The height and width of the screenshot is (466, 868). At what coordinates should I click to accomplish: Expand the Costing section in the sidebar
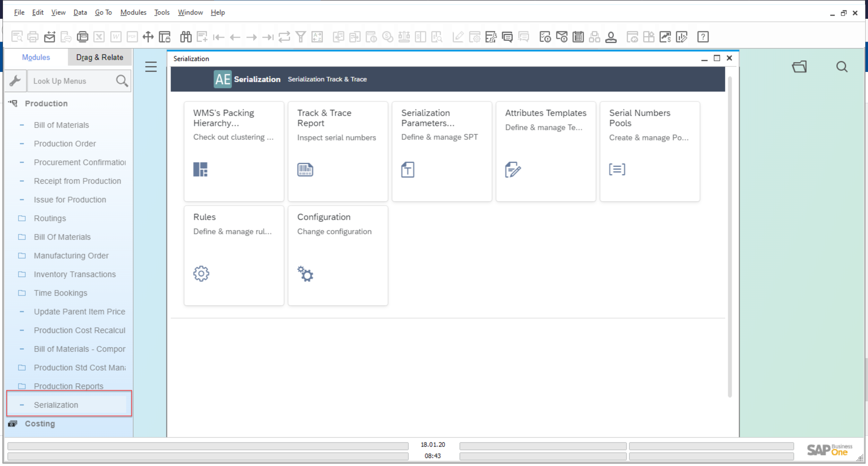tap(40, 423)
